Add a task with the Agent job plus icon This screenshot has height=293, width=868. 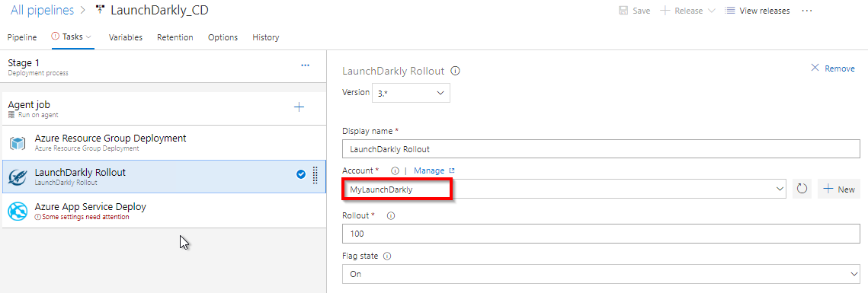coord(299,107)
